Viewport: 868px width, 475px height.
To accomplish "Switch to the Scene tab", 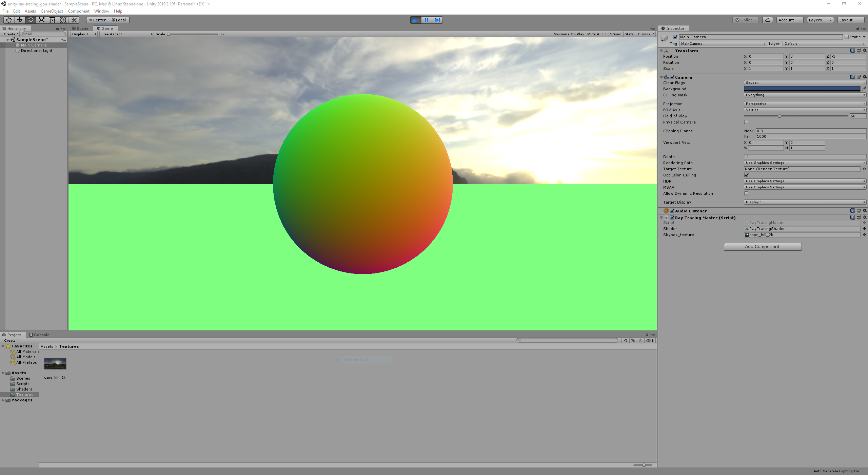I will [x=80, y=28].
